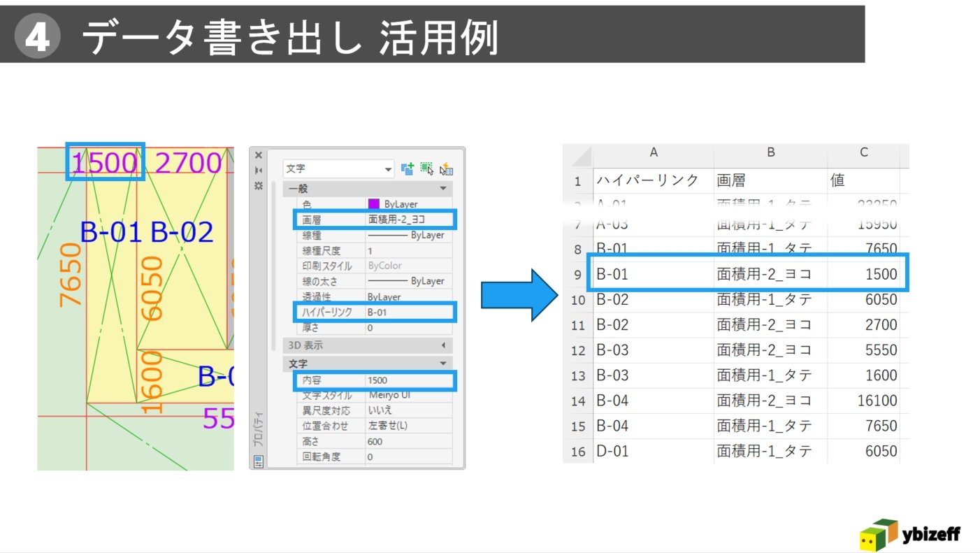Select the 1500 text in the drawing
The image size is (980, 553).
click(x=105, y=163)
